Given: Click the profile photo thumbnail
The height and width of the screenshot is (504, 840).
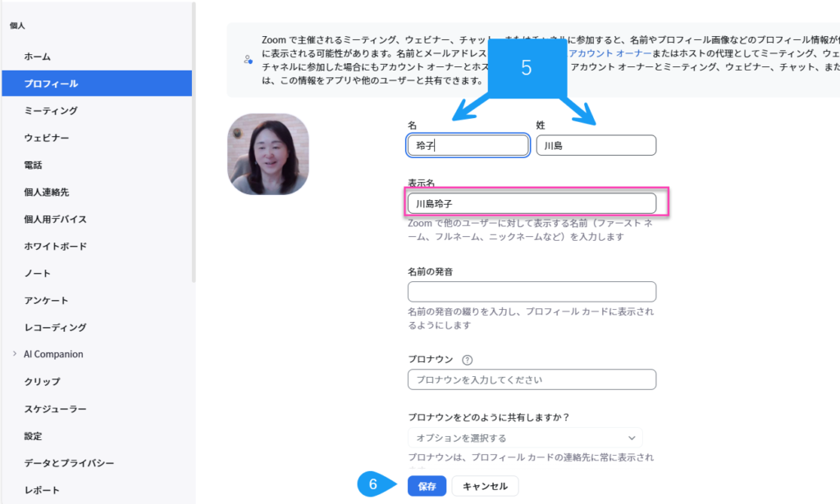Looking at the screenshot, I should point(268,154).
